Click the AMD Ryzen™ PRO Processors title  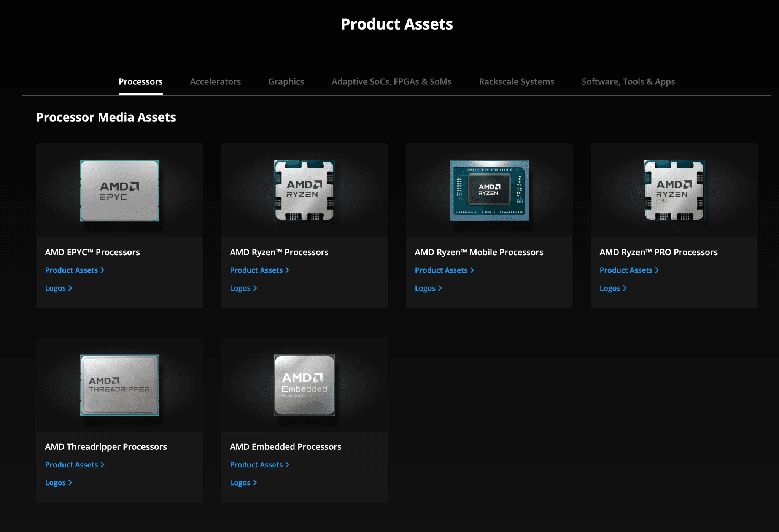tap(658, 252)
